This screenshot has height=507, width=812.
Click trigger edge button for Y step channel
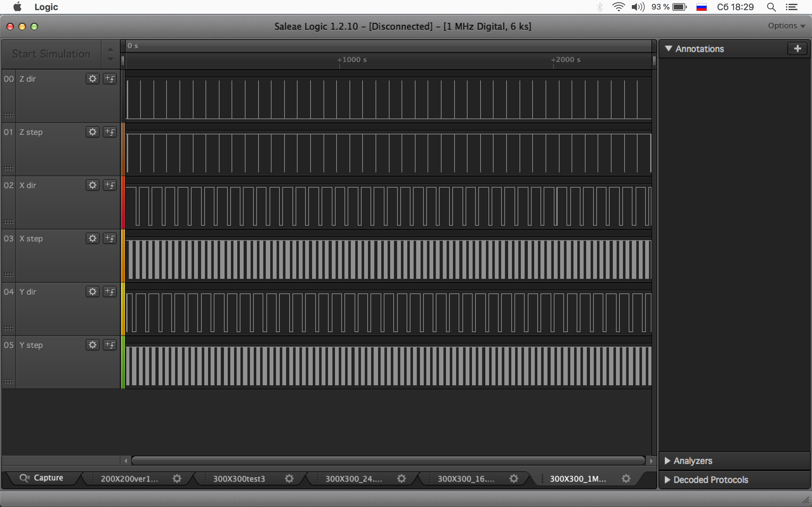coord(110,345)
